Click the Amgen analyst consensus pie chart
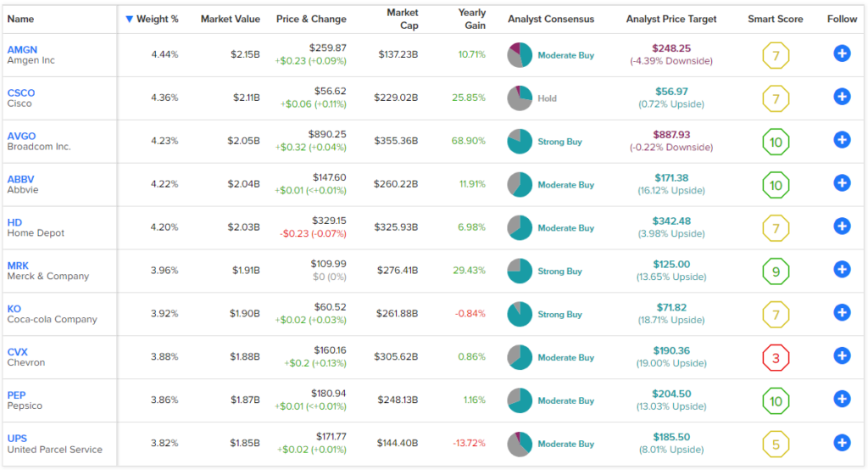This screenshot has height=470, width=868. coord(520,55)
